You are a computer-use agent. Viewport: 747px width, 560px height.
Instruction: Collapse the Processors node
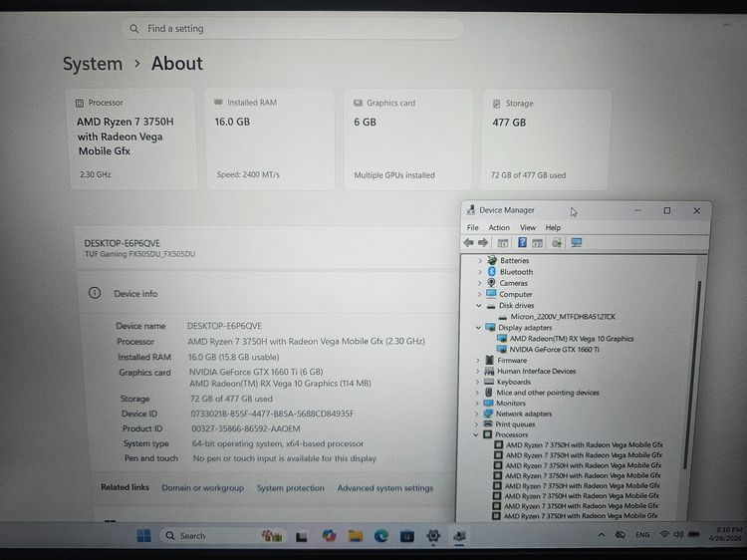(475, 434)
